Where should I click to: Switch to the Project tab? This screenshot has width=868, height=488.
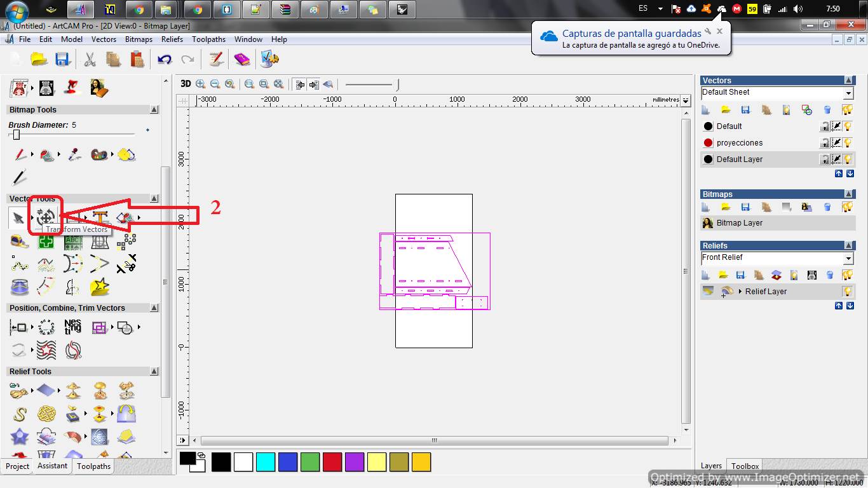coord(17,466)
